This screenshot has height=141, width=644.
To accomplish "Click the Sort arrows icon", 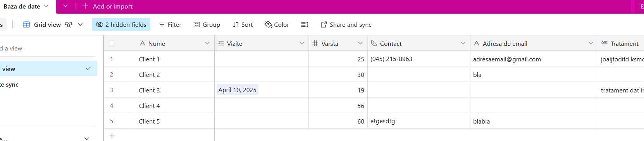I will point(235,24).
